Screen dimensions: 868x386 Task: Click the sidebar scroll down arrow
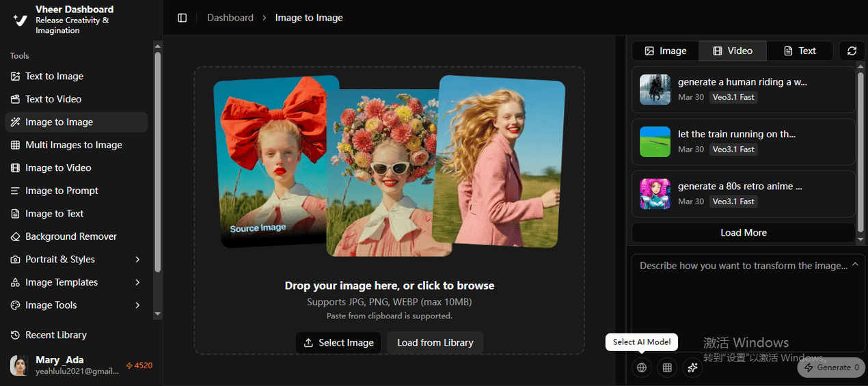point(158,314)
